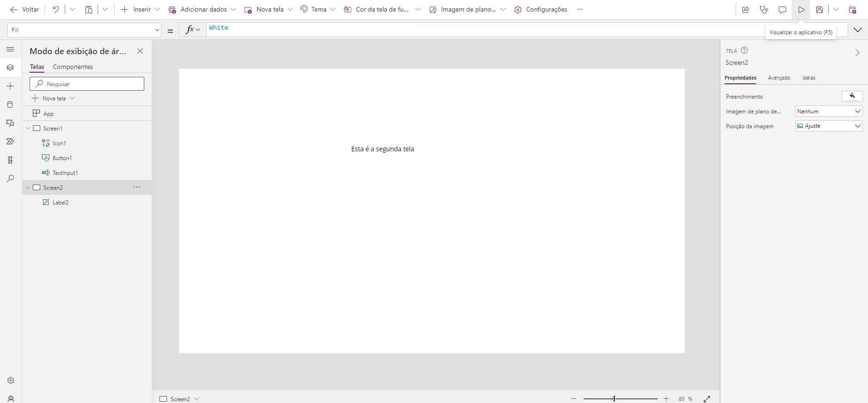Click the Undo icon in toolbar
The width and height of the screenshot is (868, 403).
(56, 10)
